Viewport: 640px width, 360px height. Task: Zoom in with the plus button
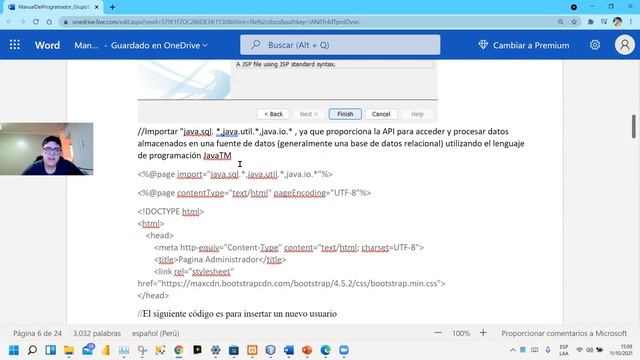(x=483, y=333)
